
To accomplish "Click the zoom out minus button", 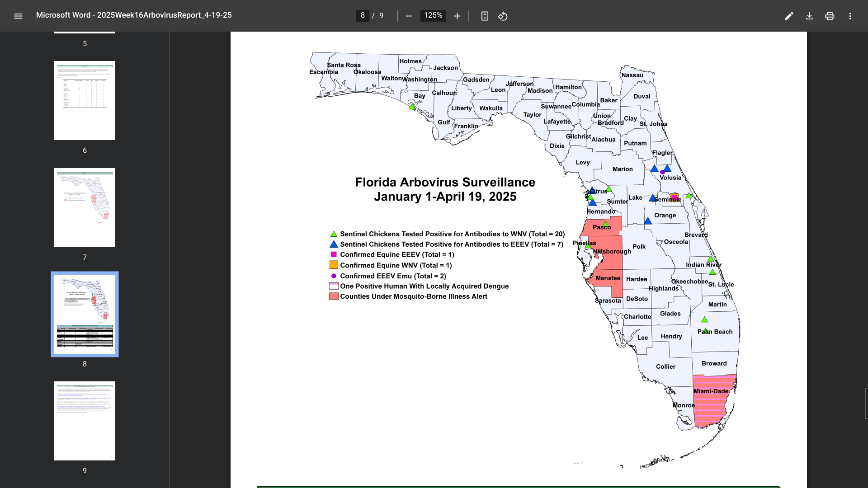I will [x=409, y=16].
